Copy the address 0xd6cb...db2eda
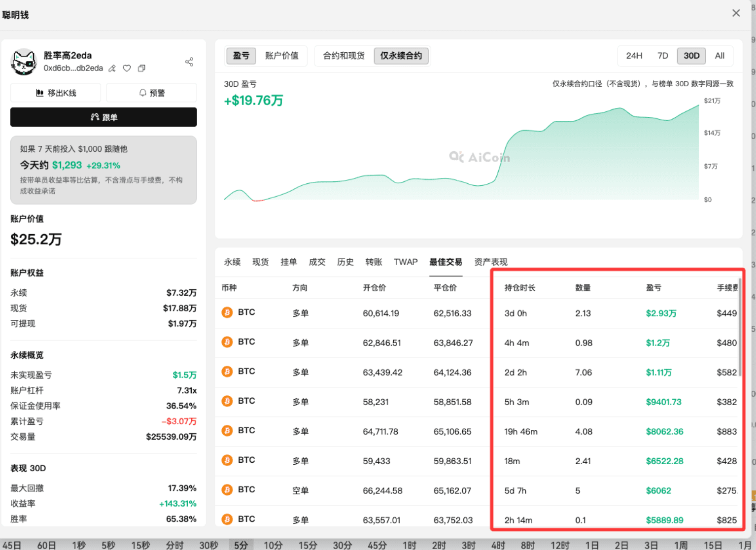The width and height of the screenshot is (756, 550). pos(141,69)
